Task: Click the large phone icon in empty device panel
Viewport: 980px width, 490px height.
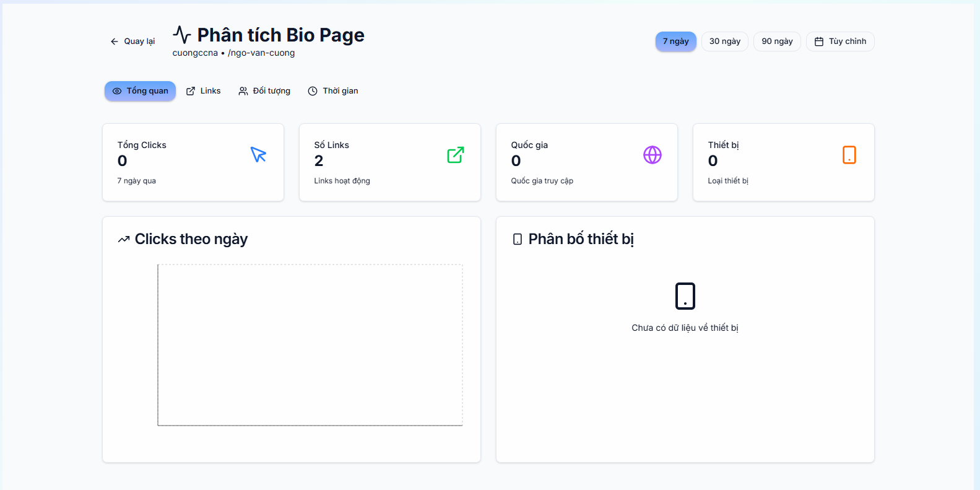Action: point(685,296)
